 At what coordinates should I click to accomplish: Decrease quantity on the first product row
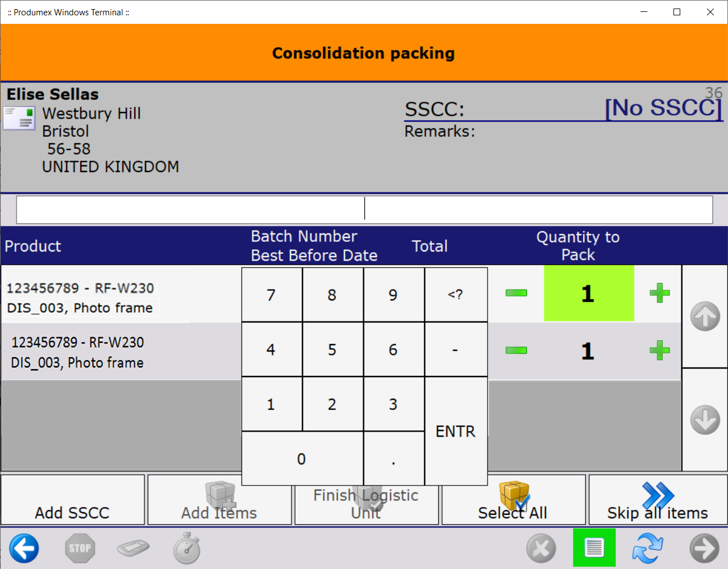[x=516, y=293]
